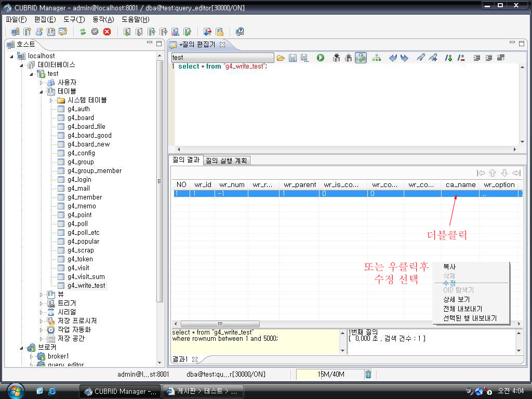The height and width of the screenshot is (399, 532).
Task: Open the 편집(E) menu
Action: [45, 19]
